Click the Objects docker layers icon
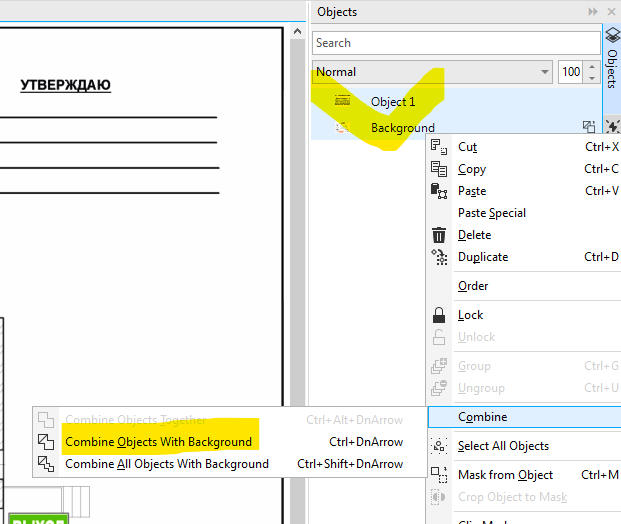The image size is (621, 524). (612, 35)
